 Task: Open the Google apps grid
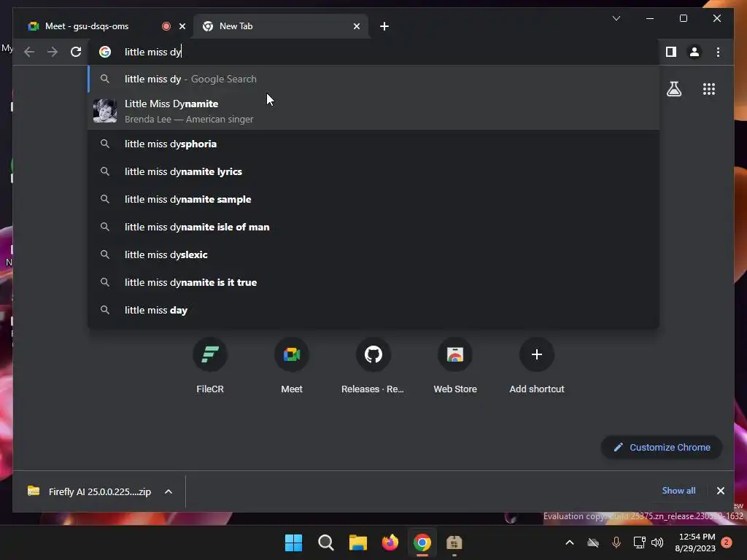[709, 89]
